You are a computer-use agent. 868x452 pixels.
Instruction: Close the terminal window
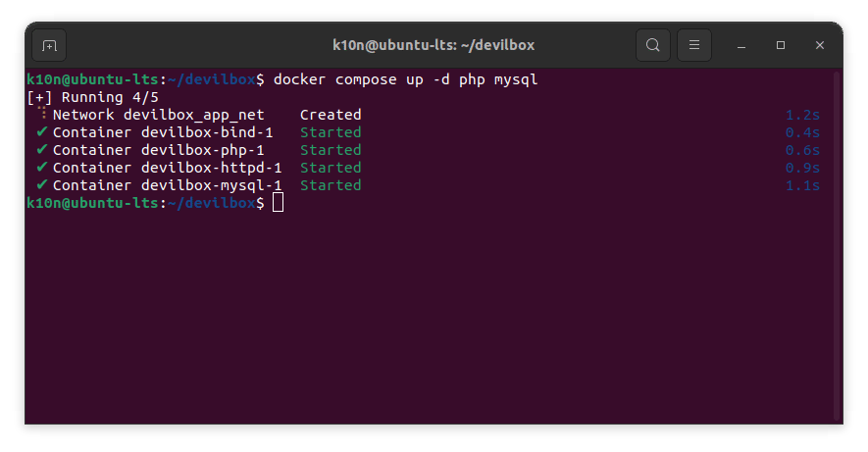pyautogui.click(x=820, y=45)
